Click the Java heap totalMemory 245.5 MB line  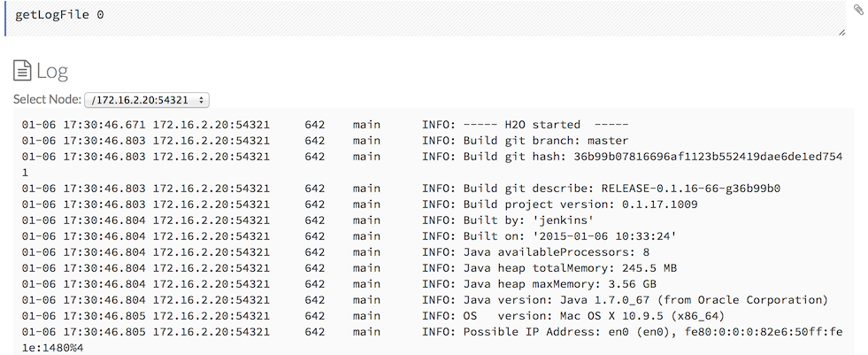click(576, 268)
